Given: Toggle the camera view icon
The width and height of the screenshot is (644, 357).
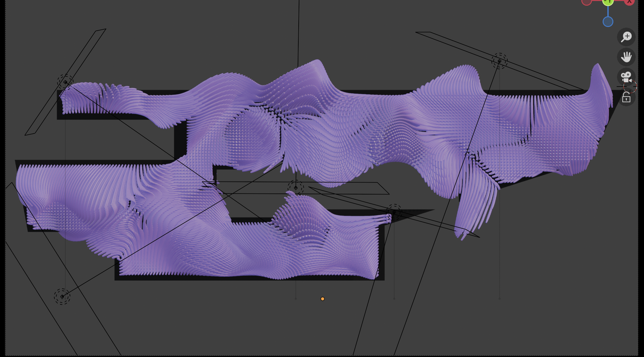Looking at the screenshot, I should (626, 77).
